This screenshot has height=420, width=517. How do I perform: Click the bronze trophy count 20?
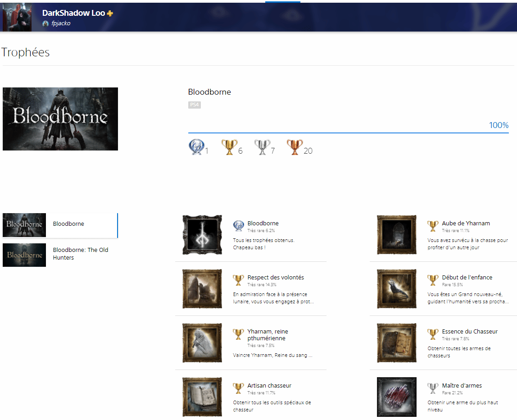tap(308, 151)
